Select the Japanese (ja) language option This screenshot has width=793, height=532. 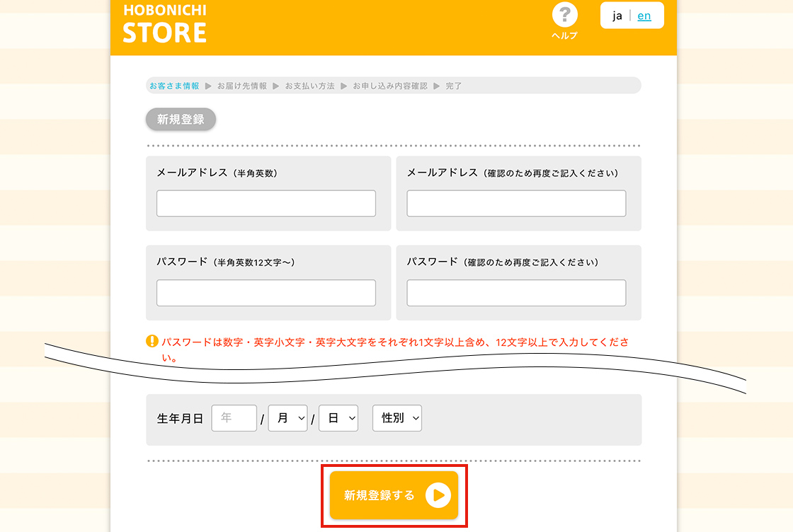(617, 16)
